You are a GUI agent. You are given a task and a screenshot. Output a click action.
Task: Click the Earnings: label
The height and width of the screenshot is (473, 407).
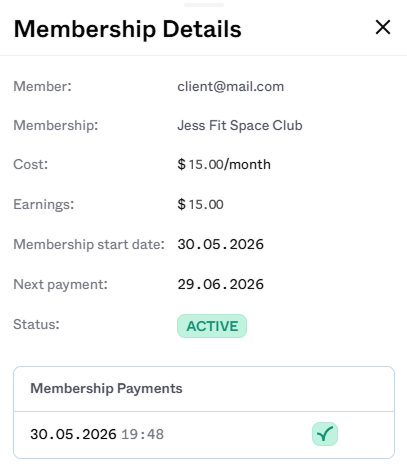click(x=44, y=204)
